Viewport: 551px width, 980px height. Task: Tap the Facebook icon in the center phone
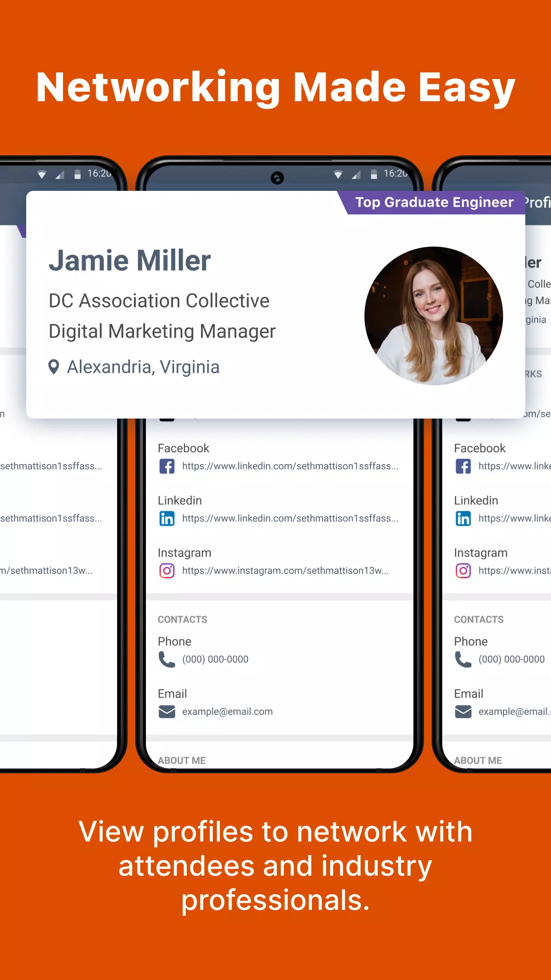point(167,466)
